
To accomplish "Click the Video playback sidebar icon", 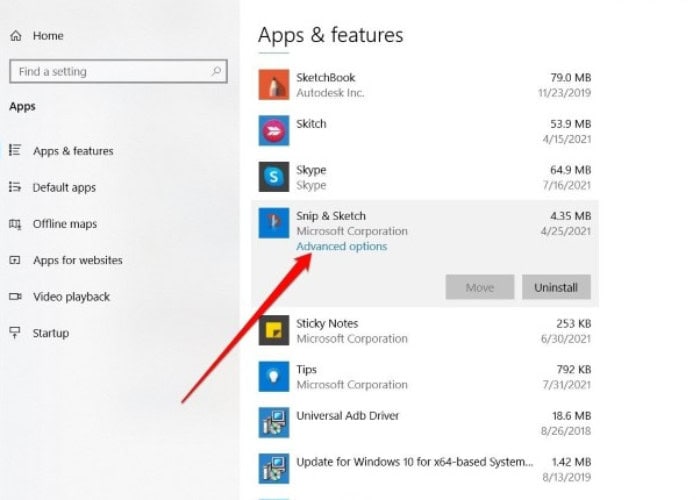I will pyautogui.click(x=15, y=296).
